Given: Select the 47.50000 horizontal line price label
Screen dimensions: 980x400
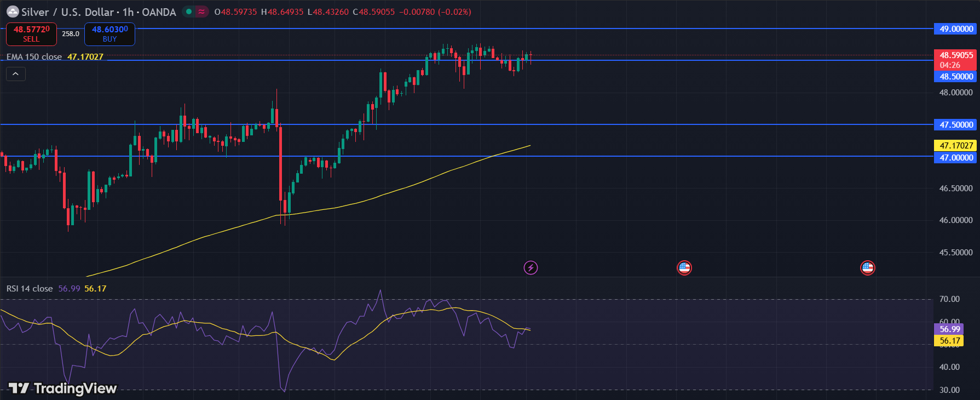Looking at the screenshot, I should tap(956, 125).
